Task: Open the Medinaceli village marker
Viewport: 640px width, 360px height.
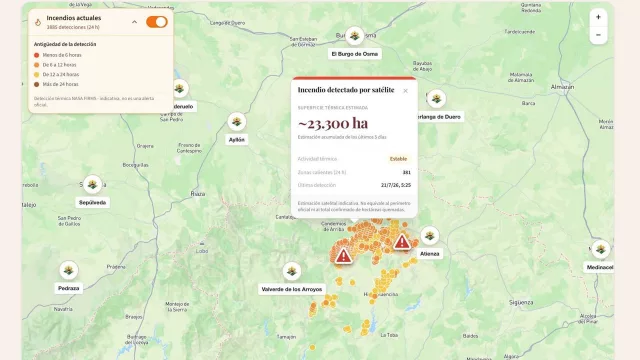Action: pos(600,249)
